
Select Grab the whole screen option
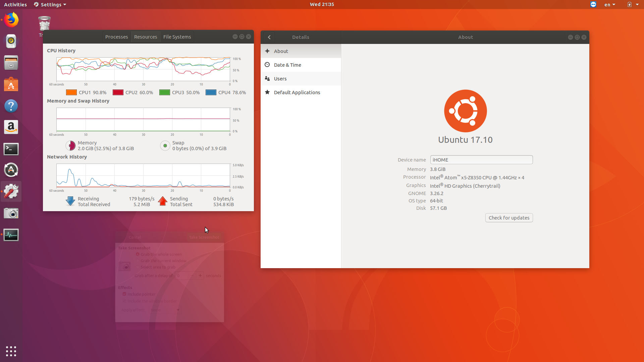(x=138, y=254)
